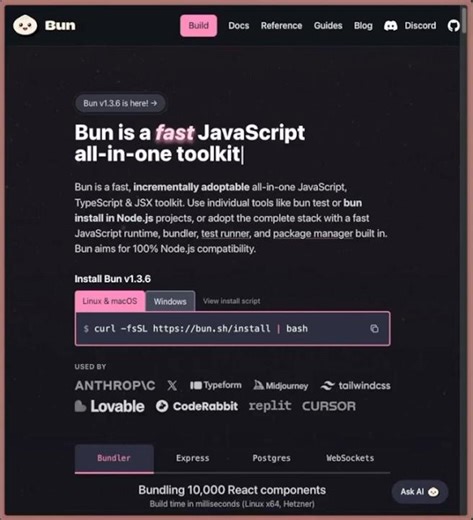473x520 pixels.
Task: Open the Docs nav link
Action: 239,26
